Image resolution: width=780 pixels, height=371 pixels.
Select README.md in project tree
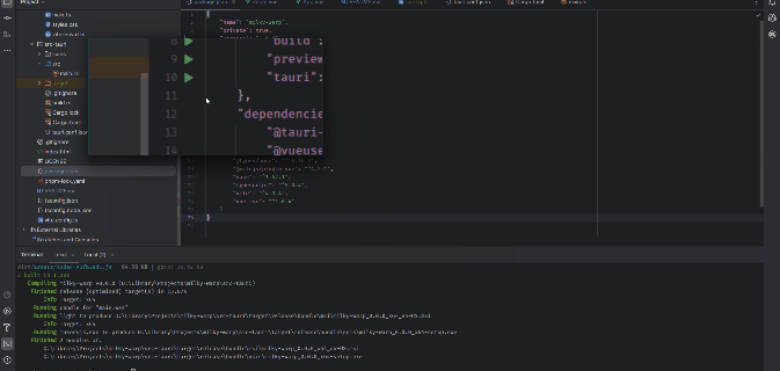(x=56, y=191)
